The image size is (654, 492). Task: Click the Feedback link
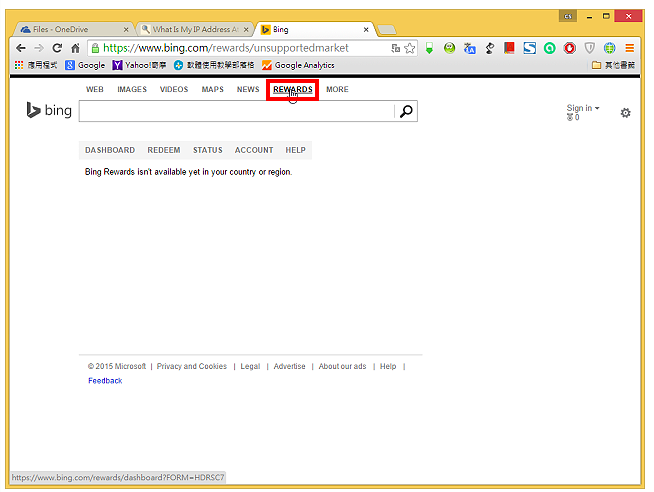(105, 381)
